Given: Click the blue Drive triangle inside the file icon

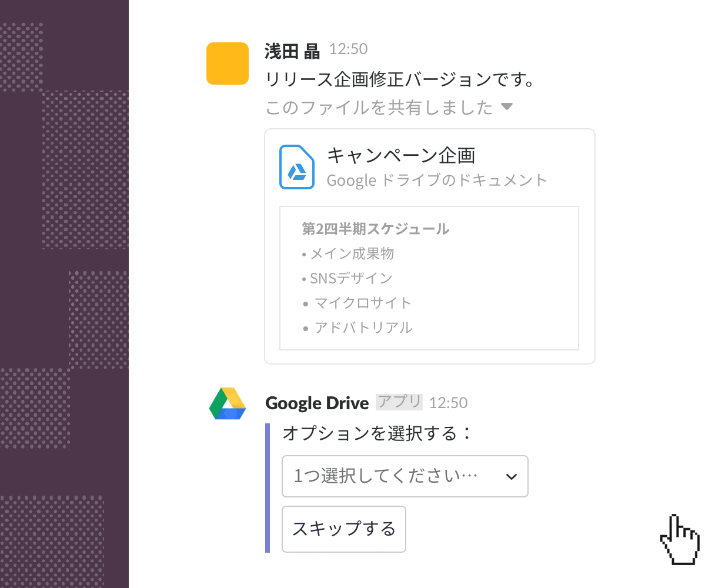Looking at the screenshot, I should pyautogui.click(x=297, y=171).
